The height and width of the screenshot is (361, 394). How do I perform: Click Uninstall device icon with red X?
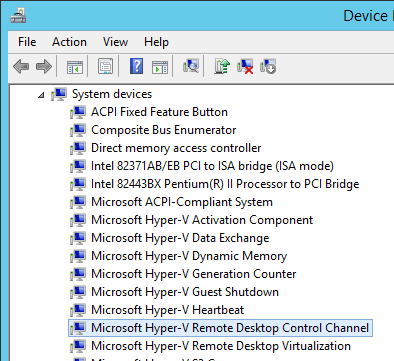245,66
